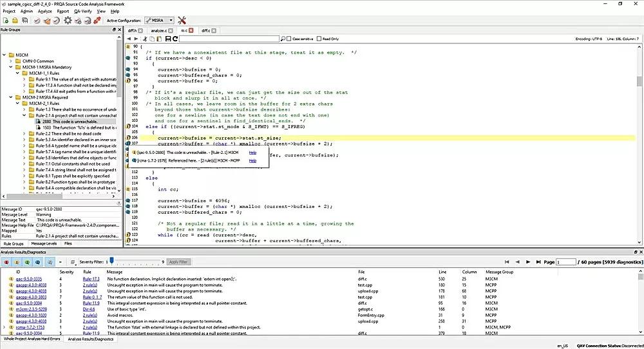Open the qac-9.5.0-3335 diagnostic ID link

click(x=29, y=279)
